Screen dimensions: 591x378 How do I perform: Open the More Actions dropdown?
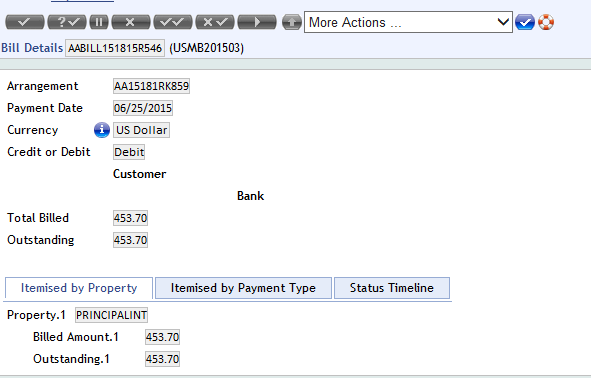tap(408, 22)
